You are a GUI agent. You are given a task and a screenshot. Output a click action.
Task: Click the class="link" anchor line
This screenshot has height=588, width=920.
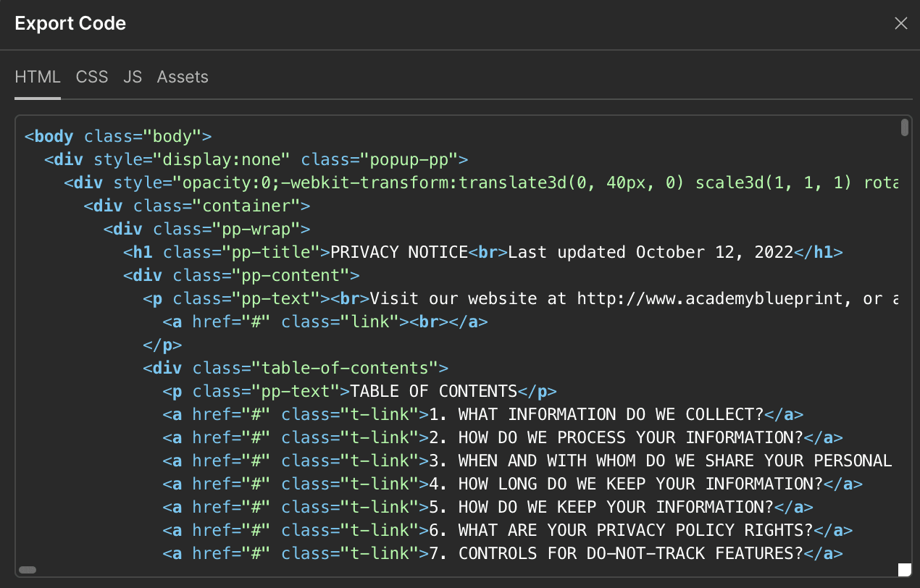(x=325, y=322)
